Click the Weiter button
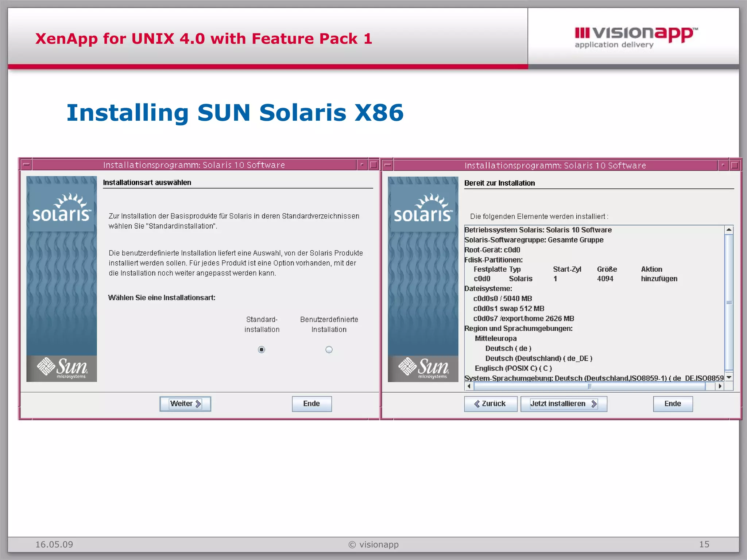The height and width of the screenshot is (560, 747). pos(185,404)
